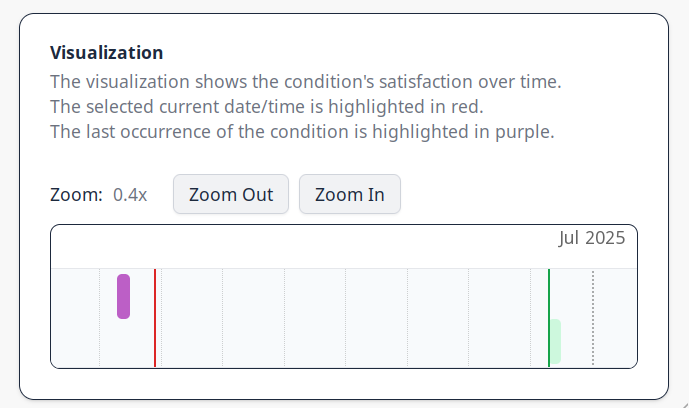
Task: Click timeline area right of the dark dotted line
Action: (x=615, y=317)
